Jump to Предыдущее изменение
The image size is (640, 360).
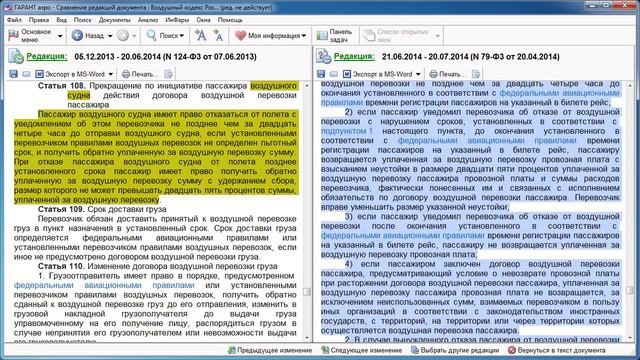coord(270,350)
